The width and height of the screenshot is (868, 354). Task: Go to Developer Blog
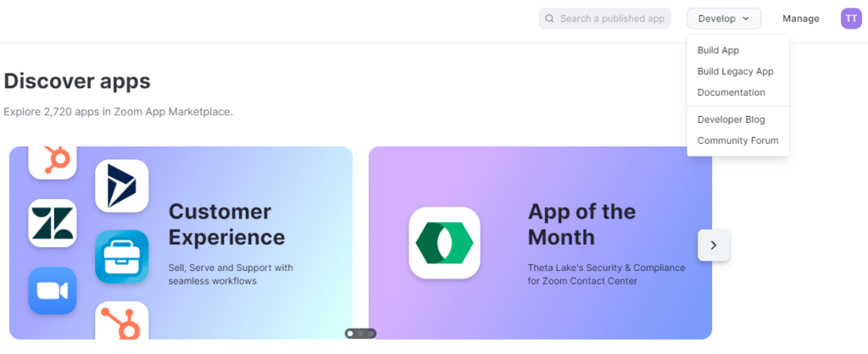pyautogui.click(x=731, y=119)
